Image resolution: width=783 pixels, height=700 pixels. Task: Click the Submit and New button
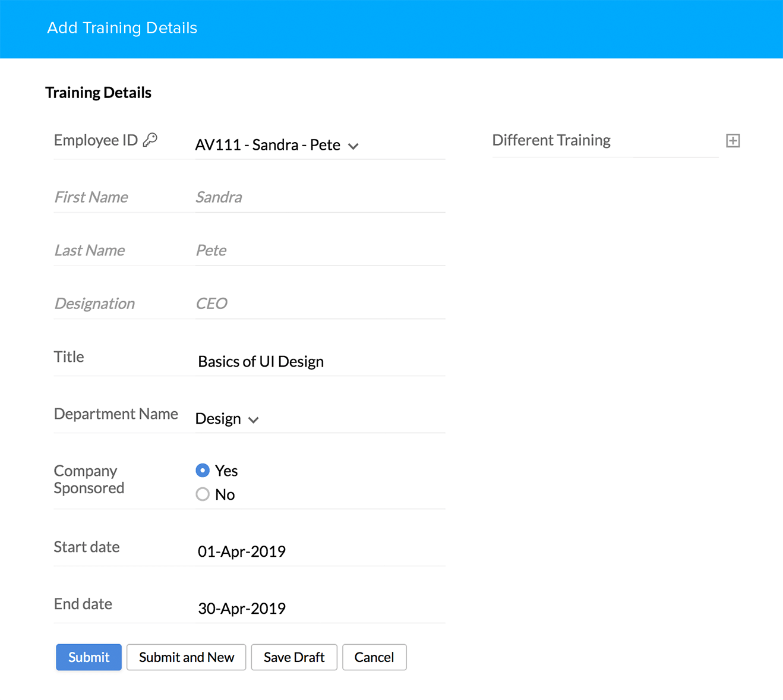[x=186, y=657]
